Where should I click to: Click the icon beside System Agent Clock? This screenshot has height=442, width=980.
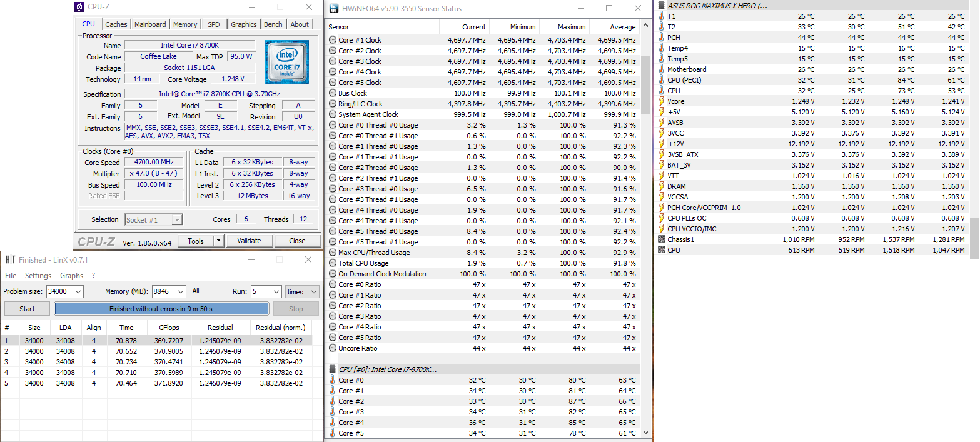pyautogui.click(x=333, y=114)
